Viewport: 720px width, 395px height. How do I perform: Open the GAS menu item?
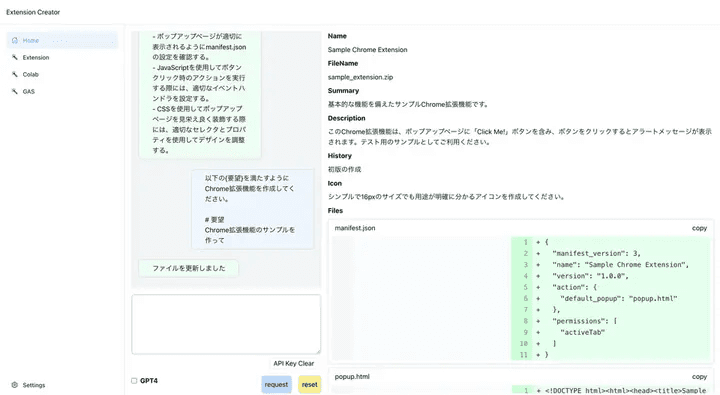point(62,91)
